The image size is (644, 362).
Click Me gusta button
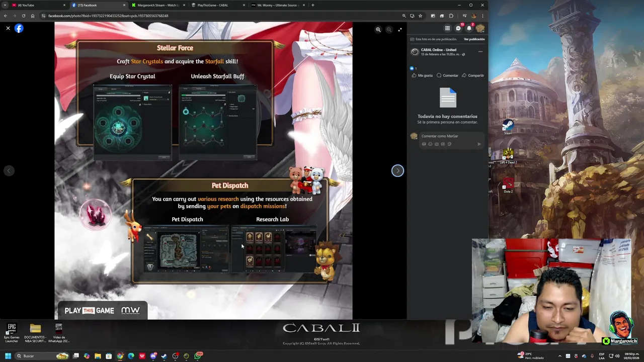(x=422, y=75)
